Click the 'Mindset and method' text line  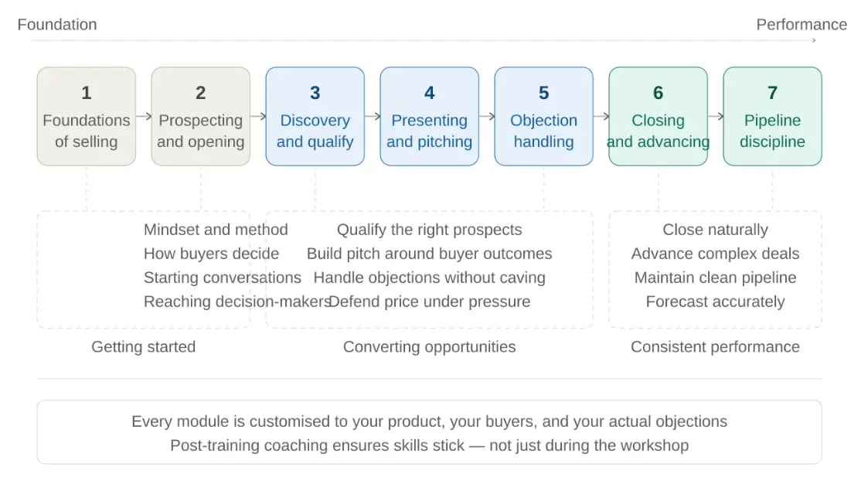(216, 230)
